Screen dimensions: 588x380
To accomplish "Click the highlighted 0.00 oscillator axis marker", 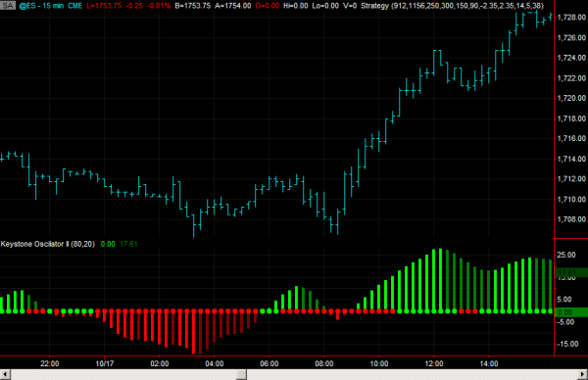I will coord(571,312).
